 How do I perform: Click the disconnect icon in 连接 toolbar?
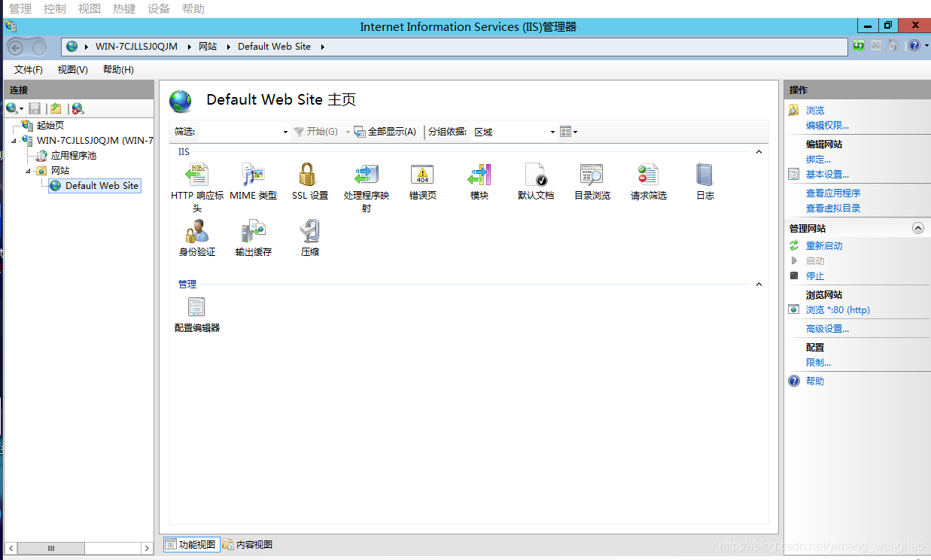(x=78, y=108)
